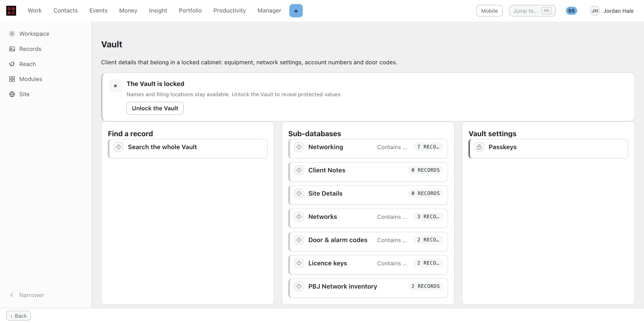Screen dimensions: 644x323
Task: Open the Work menu
Action: (35, 10)
